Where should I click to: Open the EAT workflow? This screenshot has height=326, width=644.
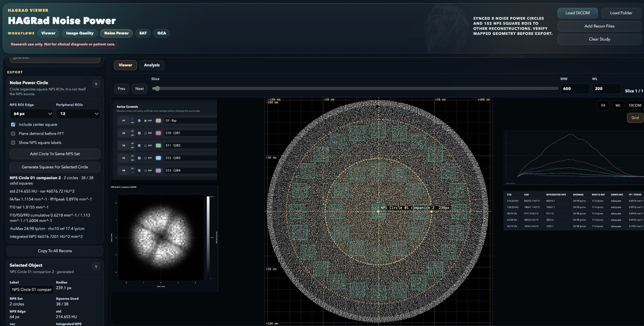[143, 33]
